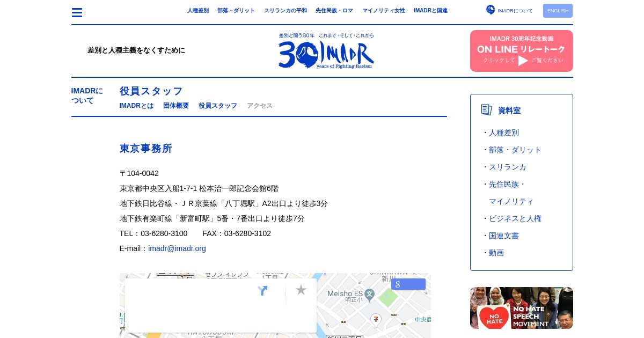Open 部落・ダリット in top navigation
The width and height of the screenshot is (644, 338).
click(x=236, y=11)
